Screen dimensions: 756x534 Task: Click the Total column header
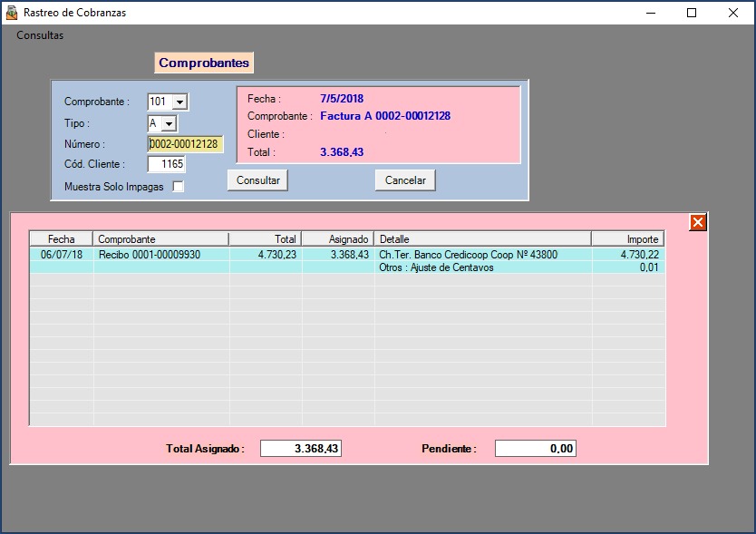(265, 239)
